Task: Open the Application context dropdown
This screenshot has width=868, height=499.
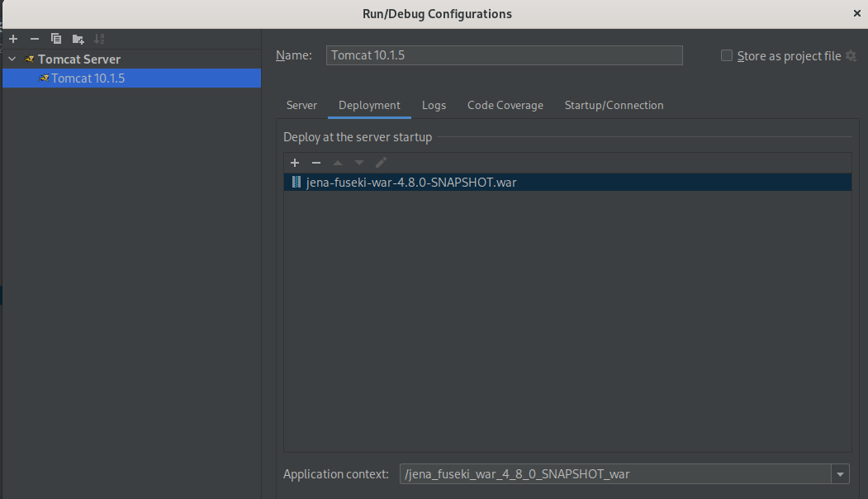Action: (841, 474)
